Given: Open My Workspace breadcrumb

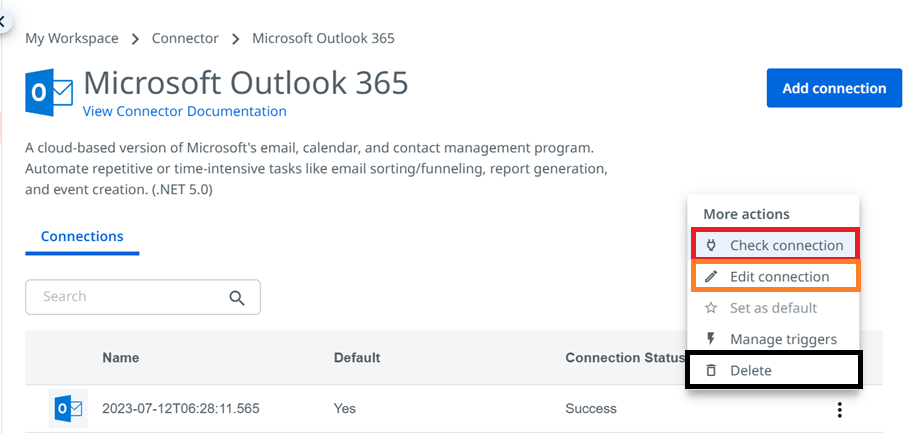Looking at the screenshot, I should pos(71,39).
